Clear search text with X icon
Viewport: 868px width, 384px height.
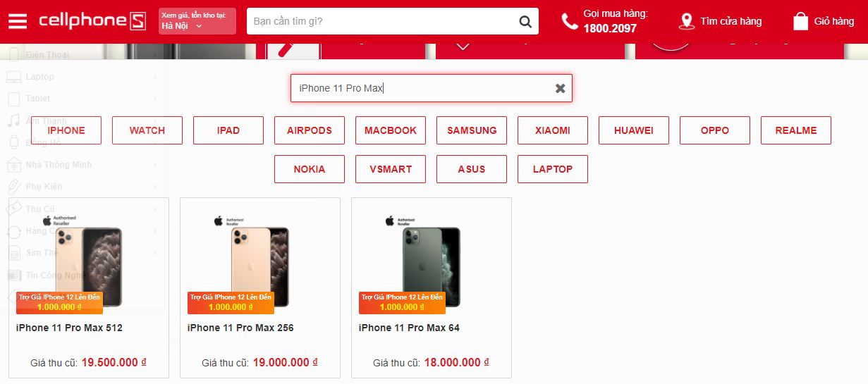click(561, 88)
